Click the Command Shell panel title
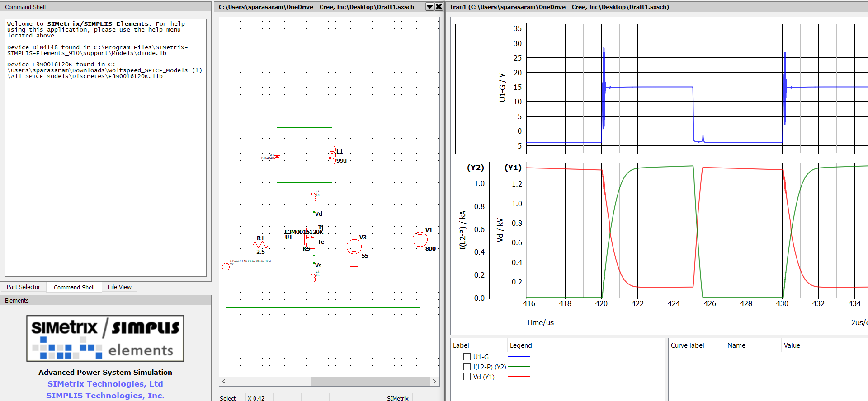The height and width of the screenshot is (401, 868). click(25, 7)
